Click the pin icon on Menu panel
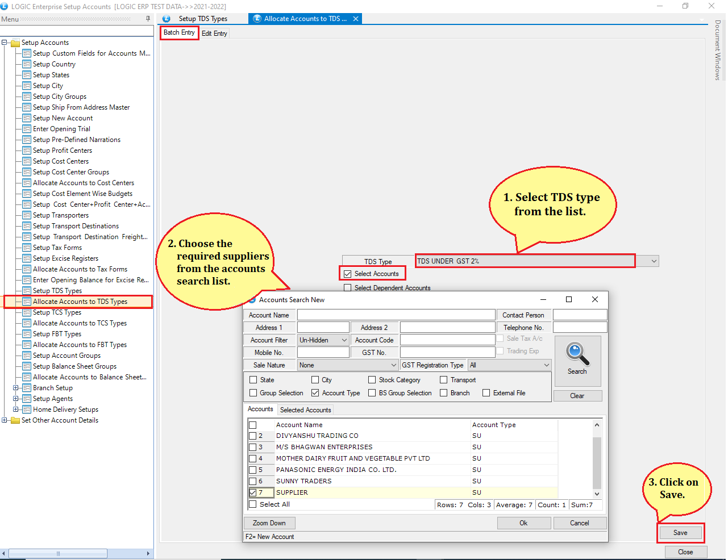 pyautogui.click(x=148, y=19)
